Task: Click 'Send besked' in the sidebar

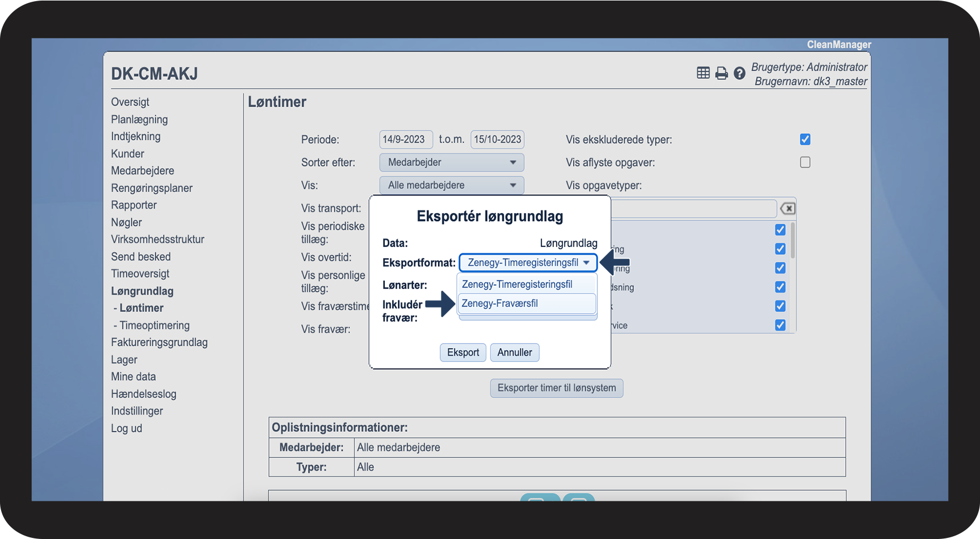Action: coord(141,257)
